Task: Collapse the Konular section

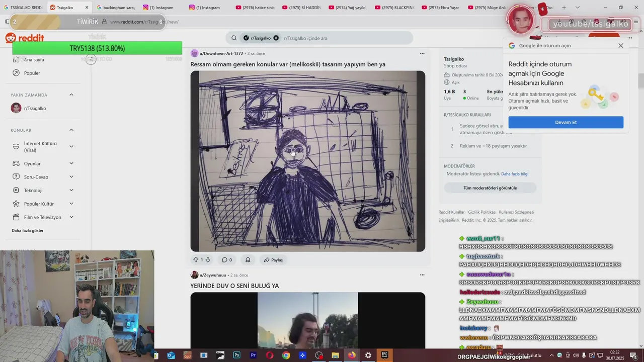Action: point(71,130)
